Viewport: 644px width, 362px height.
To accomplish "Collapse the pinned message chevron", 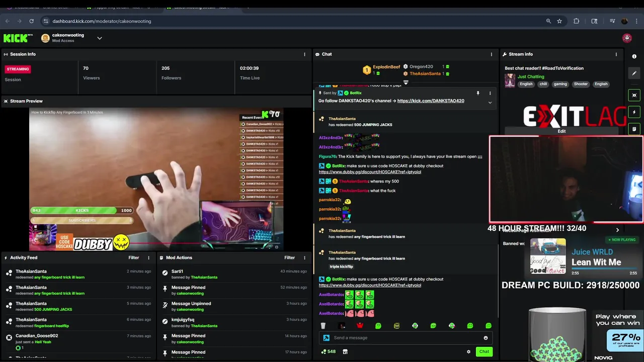I will point(490,103).
